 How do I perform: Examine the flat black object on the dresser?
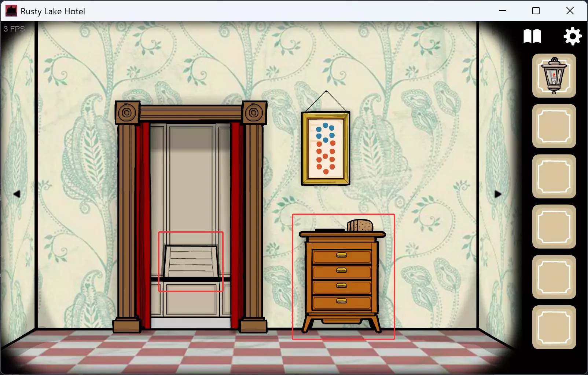330,230
